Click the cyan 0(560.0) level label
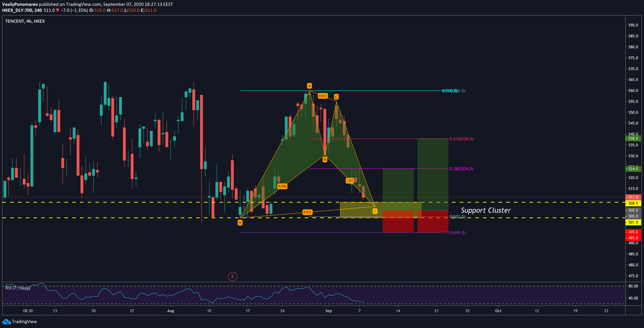Image resolution: width=644 pixels, height=328 pixels. click(450, 91)
